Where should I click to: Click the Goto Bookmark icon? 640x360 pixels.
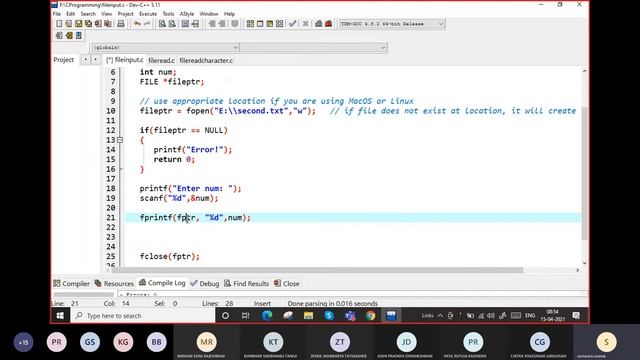[x=79, y=36]
